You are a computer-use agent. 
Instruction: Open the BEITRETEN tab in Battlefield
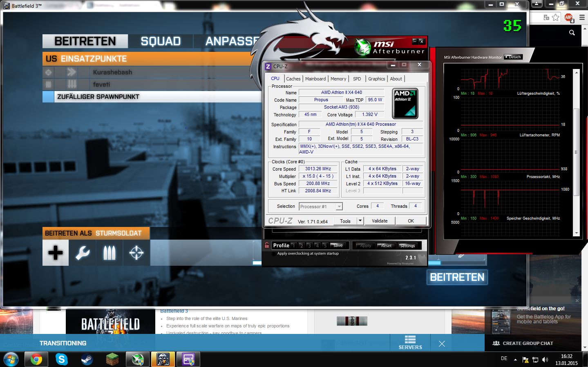pos(85,41)
